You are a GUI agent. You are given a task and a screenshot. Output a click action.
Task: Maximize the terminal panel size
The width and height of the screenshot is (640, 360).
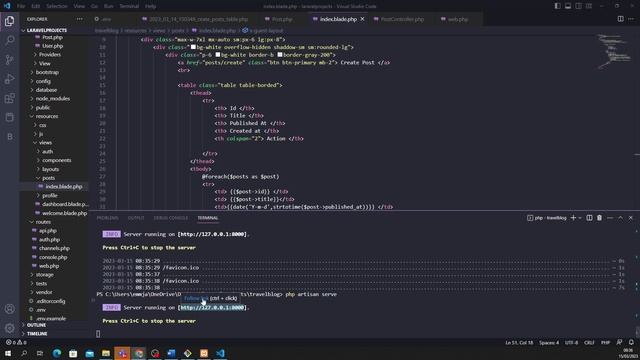620,218
